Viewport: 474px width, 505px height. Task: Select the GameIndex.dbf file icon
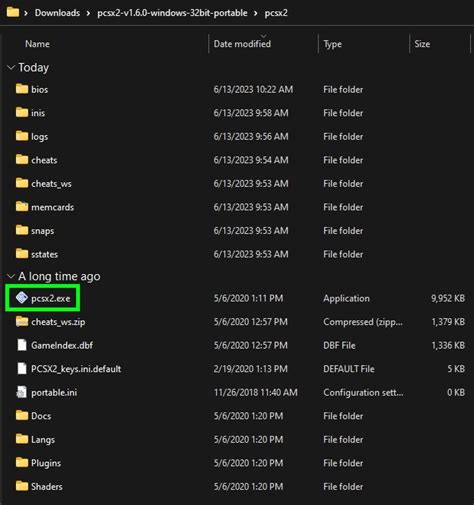click(x=22, y=345)
